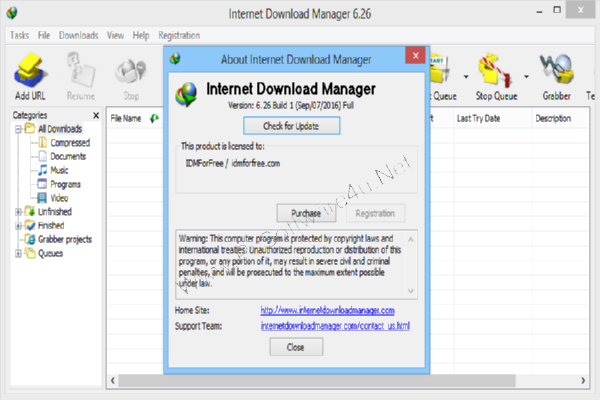Sort by File Name column header
This screenshot has width=600, height=400.
126,118
